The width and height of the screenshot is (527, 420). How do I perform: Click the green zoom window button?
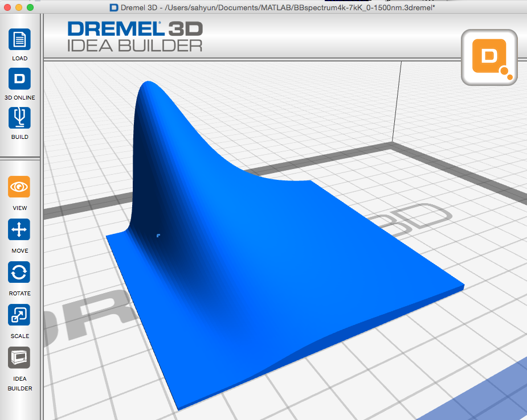[x=30, y=7]
